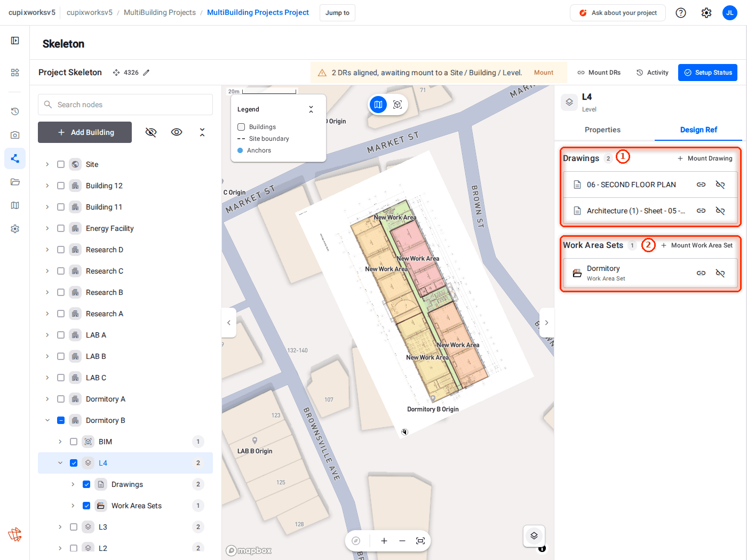Edit project skeleton with pencil icon
Screen dimensions: 747x560
(x=146, y=73)
